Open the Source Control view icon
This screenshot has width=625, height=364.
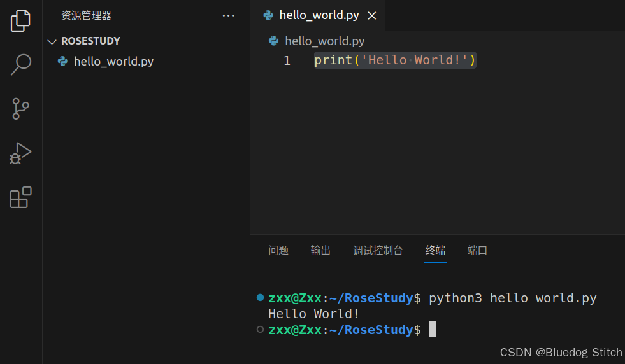20,109
